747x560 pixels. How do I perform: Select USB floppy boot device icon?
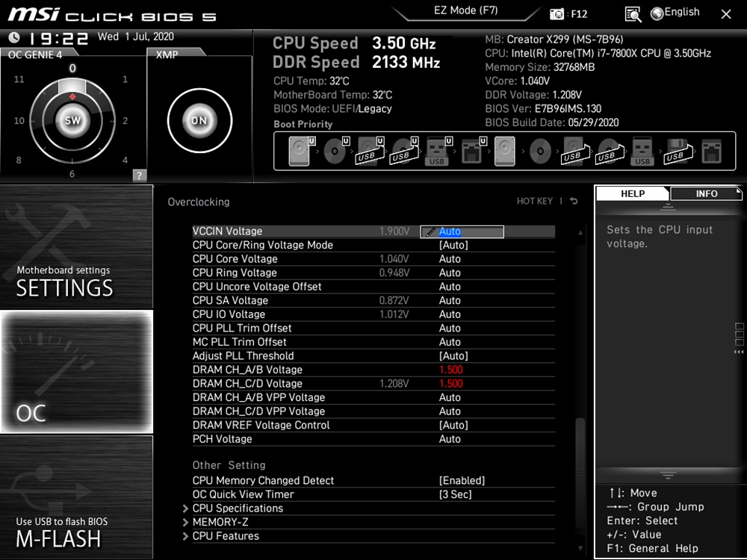click(678, 151)
